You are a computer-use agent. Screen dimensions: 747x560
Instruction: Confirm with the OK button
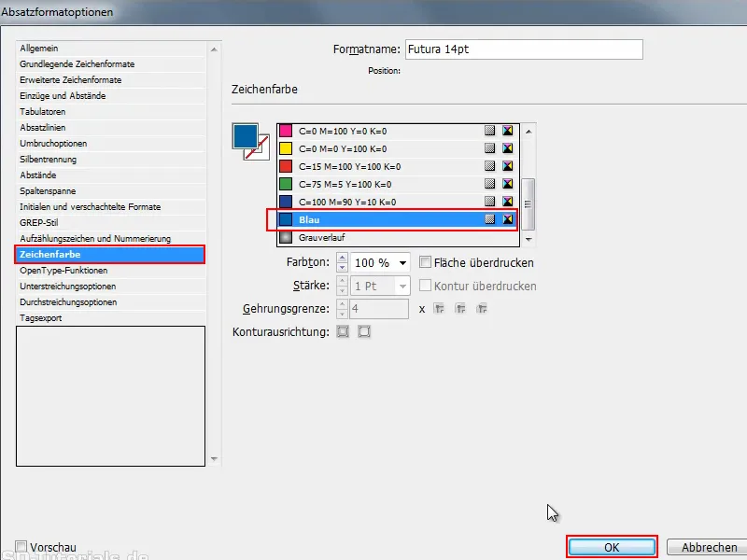click(x=612, y=547)
